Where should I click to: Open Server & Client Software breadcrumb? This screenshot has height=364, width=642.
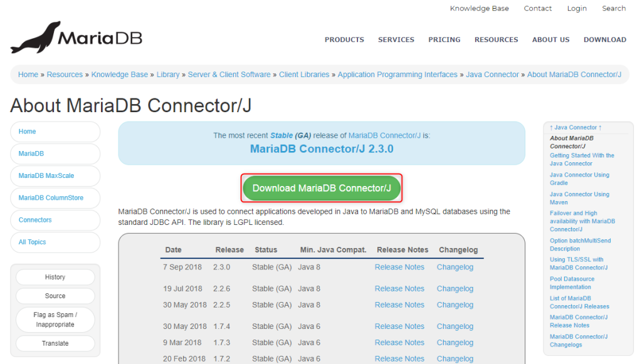point(229,75)
